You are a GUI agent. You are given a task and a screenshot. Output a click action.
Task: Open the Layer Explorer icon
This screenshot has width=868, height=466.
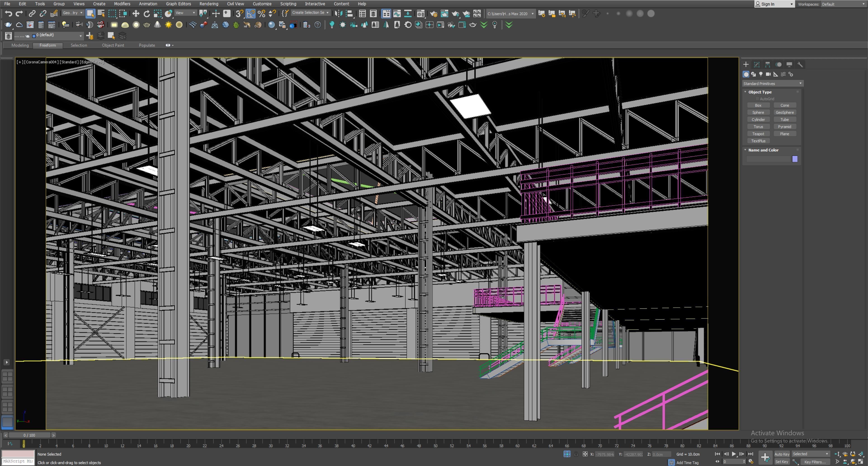[x=8, y=36]
